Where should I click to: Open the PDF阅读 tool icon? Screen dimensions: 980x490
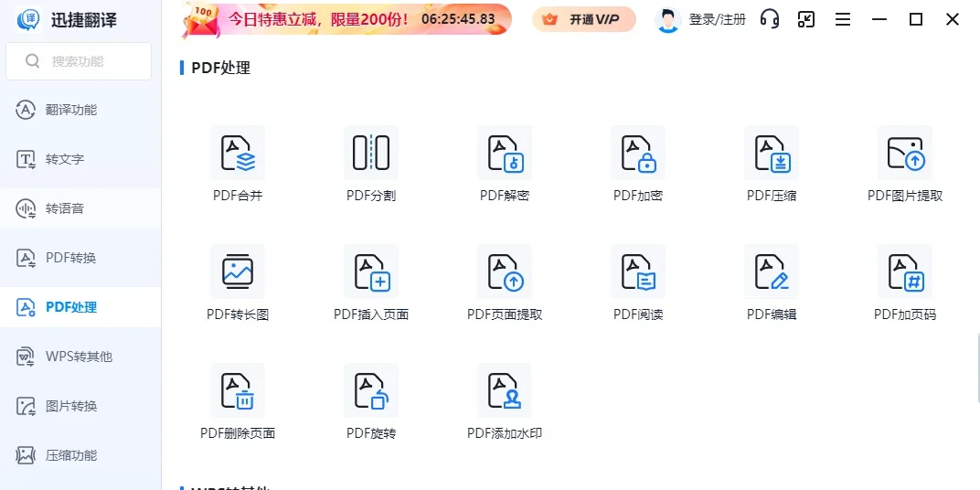point(638,272)
